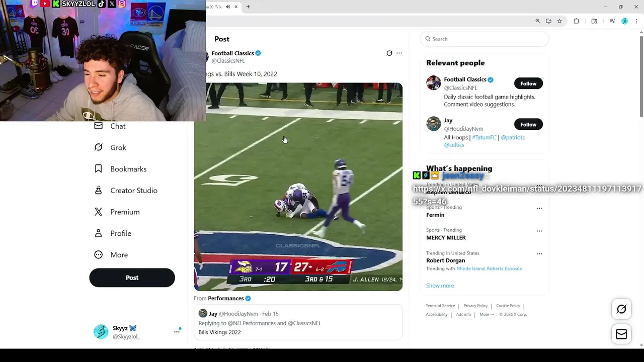
Task: Open Fermin trend options dots
Action: pyautogui.click(x=539, y=208)
